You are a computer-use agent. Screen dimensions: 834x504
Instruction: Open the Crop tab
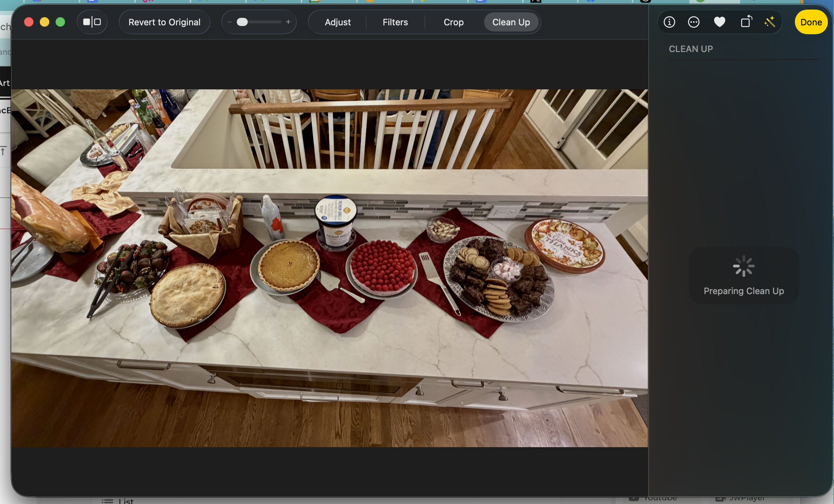point(453,22)
